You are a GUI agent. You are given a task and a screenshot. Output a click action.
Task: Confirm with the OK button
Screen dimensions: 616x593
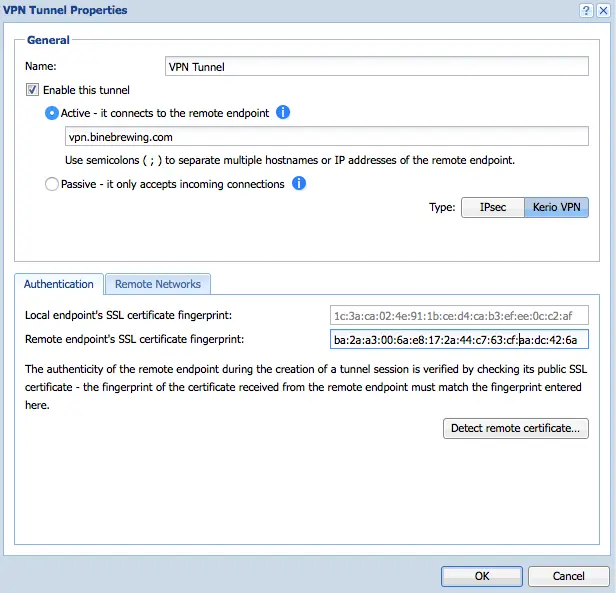(482, 576)
